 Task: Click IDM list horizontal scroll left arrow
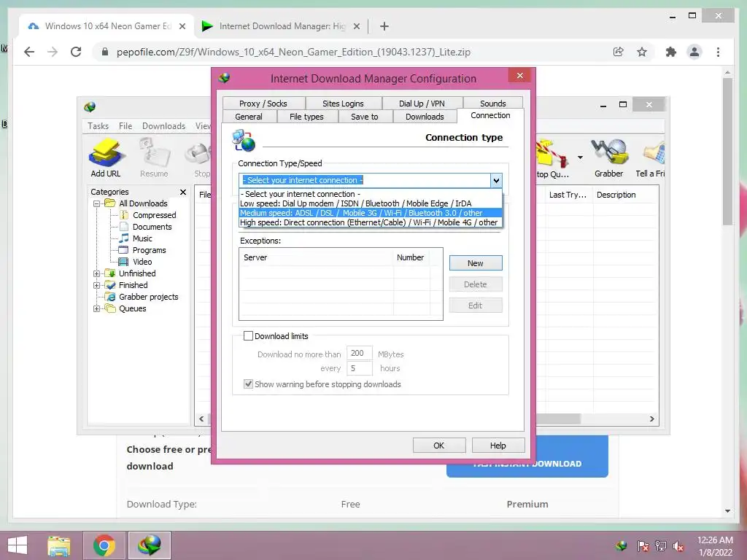(x=201, y=419)
